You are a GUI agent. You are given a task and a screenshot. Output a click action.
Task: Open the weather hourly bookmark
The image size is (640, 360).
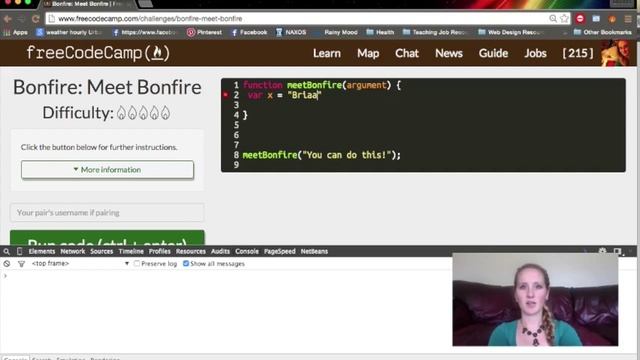click(68, 32)
